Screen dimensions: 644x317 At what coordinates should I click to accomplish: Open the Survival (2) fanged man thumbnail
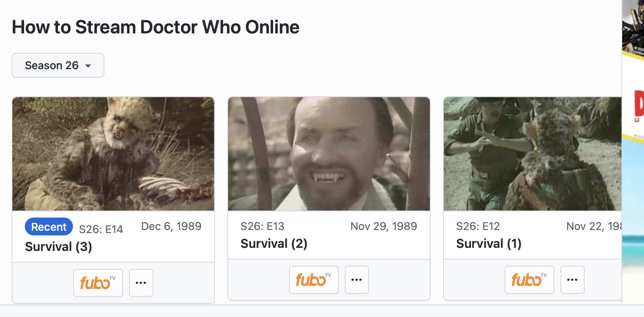point(329,154)
